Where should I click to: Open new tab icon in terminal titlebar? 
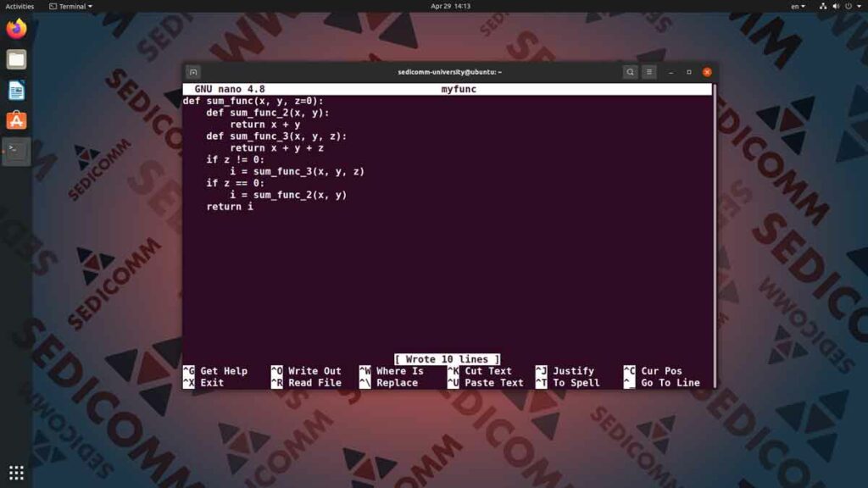[x=193, y=72]
